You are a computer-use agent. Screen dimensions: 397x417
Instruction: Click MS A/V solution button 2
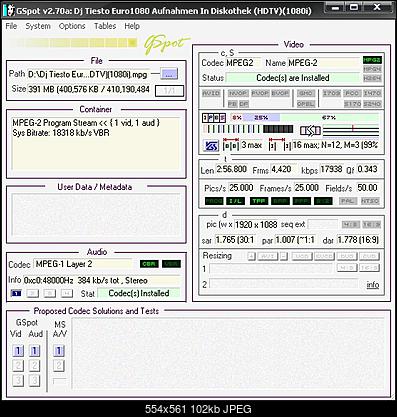pos(59,366)
